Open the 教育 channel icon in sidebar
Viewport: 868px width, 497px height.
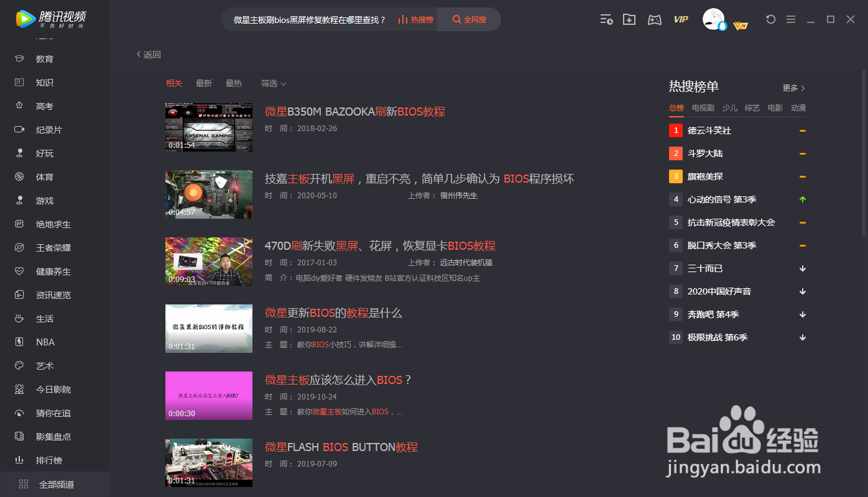(x=19, y=59)
